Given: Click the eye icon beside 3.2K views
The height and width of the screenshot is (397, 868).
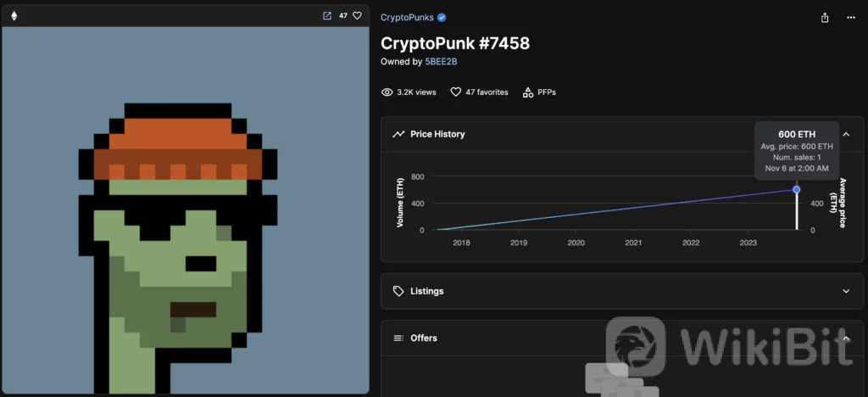Looking at the screenshot, I should pyautogui.click(x=387, y=92).
